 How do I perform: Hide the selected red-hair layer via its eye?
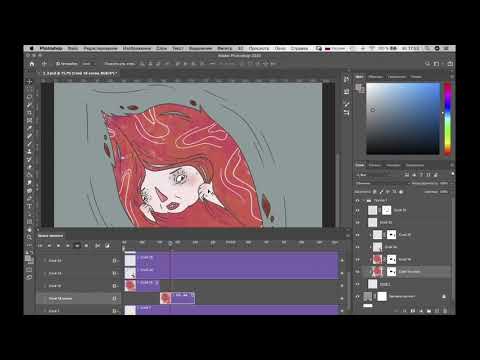[x=358, y=272]
